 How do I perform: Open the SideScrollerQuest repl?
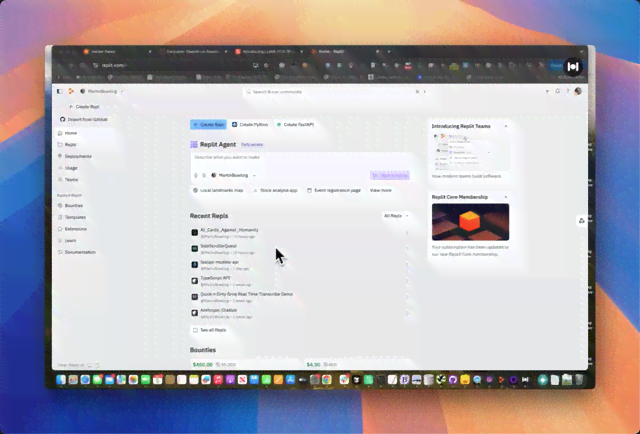tap(218, 246)
